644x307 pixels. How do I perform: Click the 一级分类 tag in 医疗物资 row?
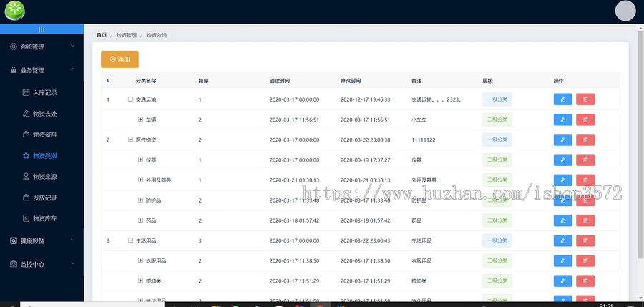tap(497, 140)
